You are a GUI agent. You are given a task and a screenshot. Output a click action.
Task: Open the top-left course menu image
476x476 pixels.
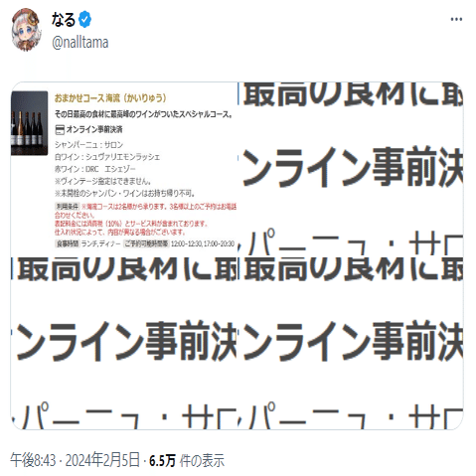(124, 169)
